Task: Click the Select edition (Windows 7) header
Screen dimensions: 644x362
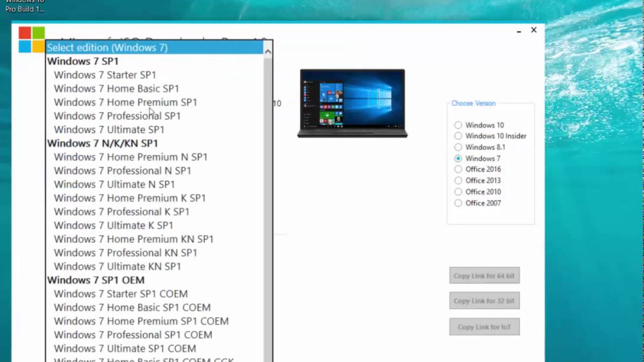Action: (x=154, y=47)
